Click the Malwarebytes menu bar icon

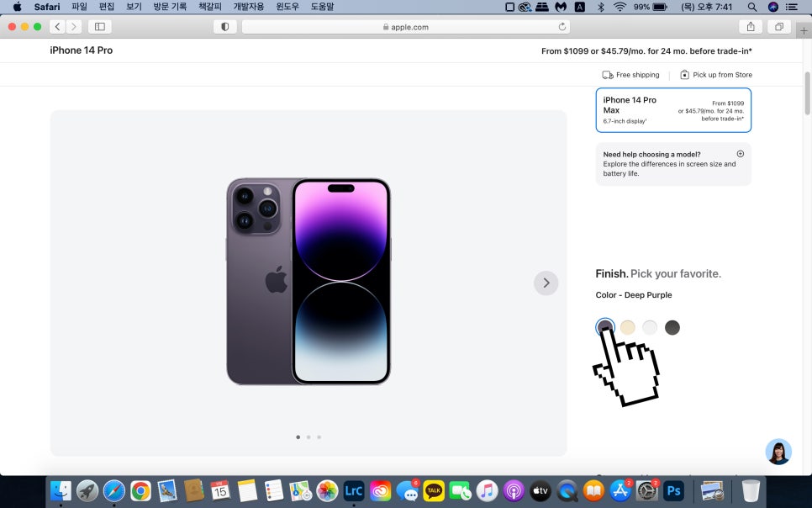pos(561,7)
